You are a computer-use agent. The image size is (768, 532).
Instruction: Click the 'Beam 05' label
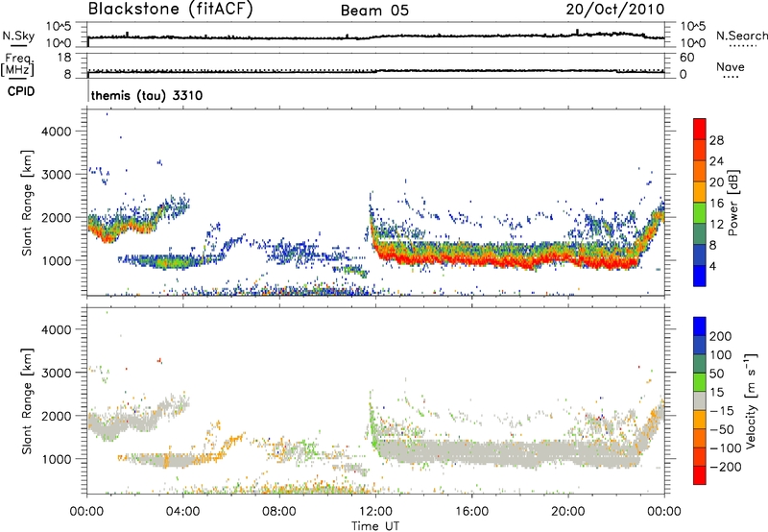point(374,11)
